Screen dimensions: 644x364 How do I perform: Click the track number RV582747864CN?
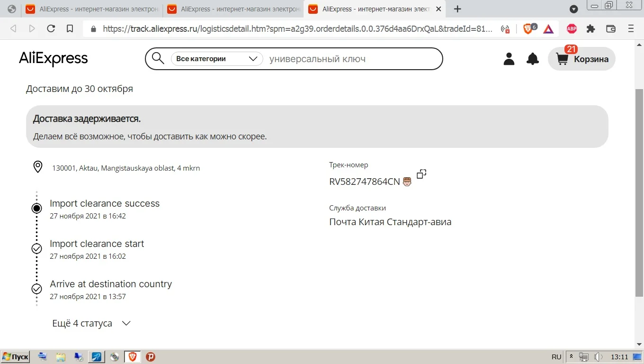[x=365, y=182]
